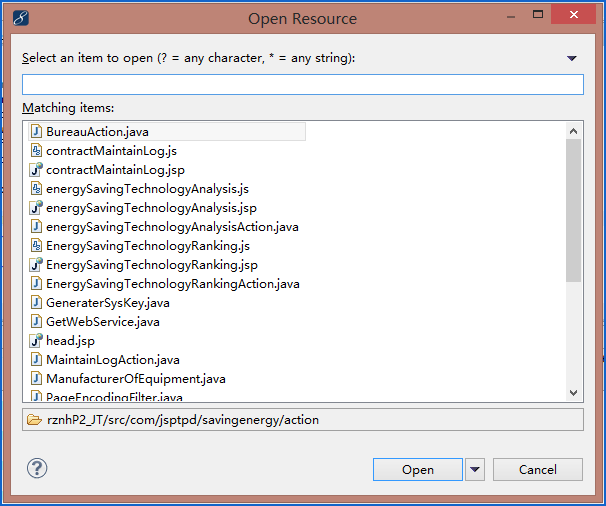
Task: Click the help question mark icon
Action: point(37,468)
